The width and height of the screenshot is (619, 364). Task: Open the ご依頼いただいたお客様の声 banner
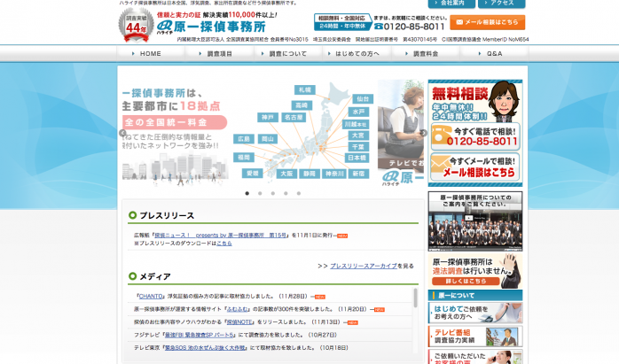(475, 357)
